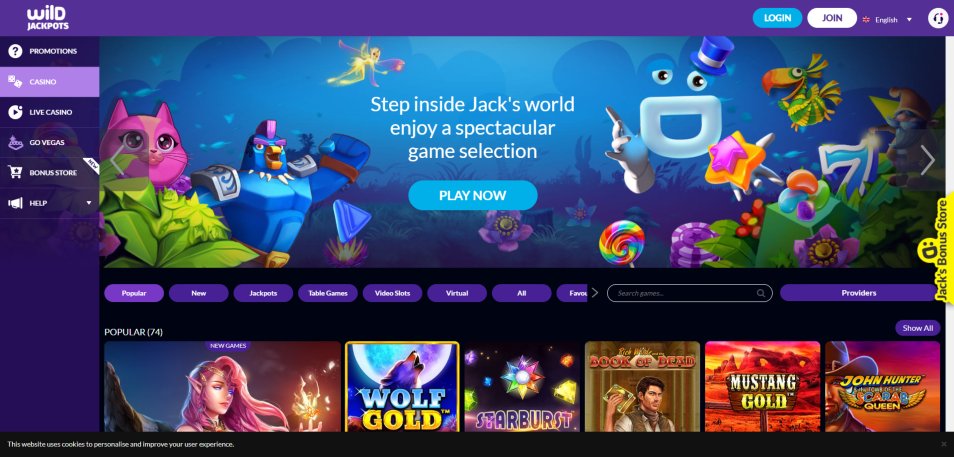954x457 pixels.
Task: Click the Help megaphone icon
Action: [x=15, y=203]
